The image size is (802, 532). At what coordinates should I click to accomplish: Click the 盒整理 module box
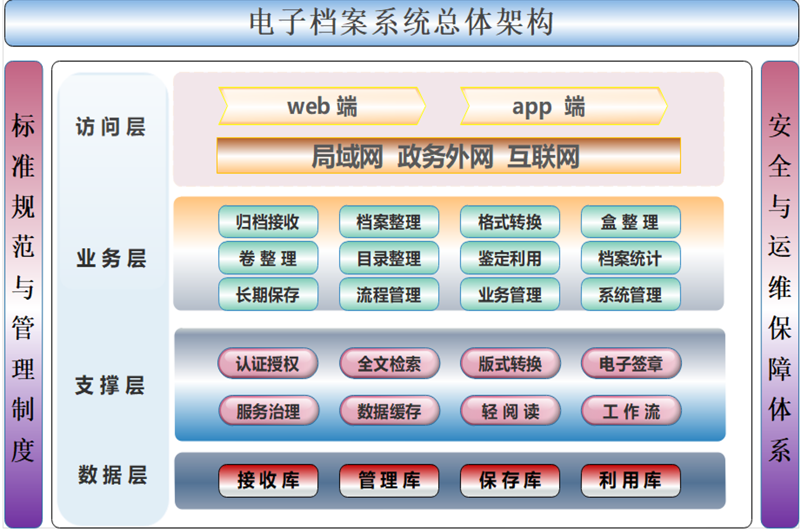(x=631, y=222)
